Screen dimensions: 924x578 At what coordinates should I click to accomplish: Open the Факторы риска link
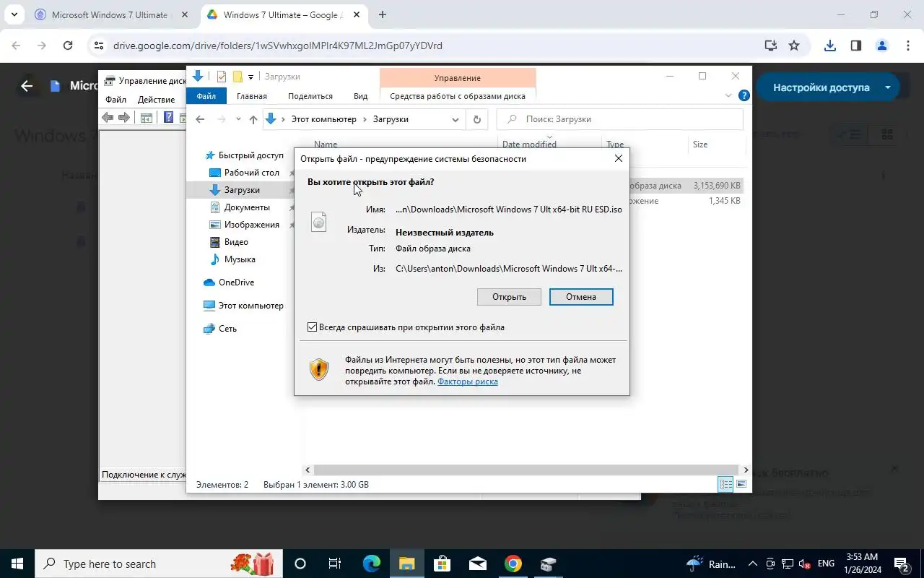[x=468, y=381]
